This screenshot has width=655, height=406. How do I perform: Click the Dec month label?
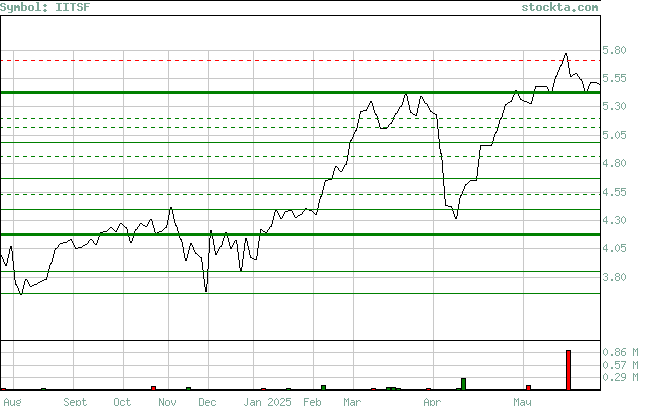coord(207,402)
